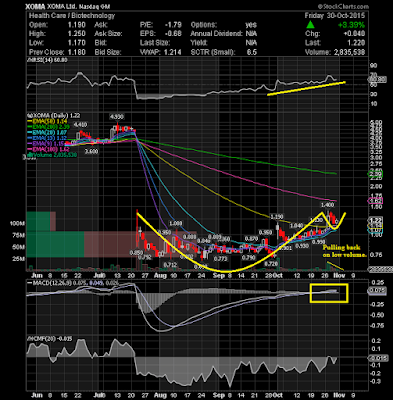The width and height of the screenshot is (393, 400).
Task: Click the Friday 30-Oct-2015 date
Action: [x=335, y=16]
